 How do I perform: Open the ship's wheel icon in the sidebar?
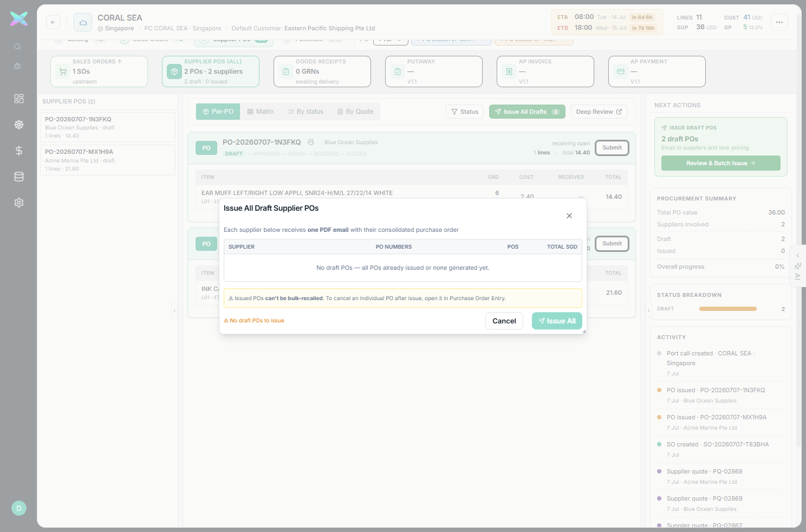[19, 125]
